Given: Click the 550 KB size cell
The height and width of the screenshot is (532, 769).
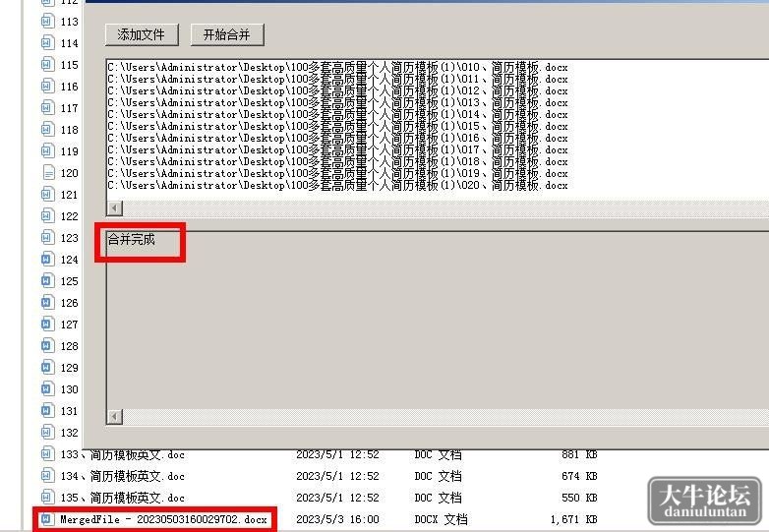Looking at the screenshot, I should point(579,498).
